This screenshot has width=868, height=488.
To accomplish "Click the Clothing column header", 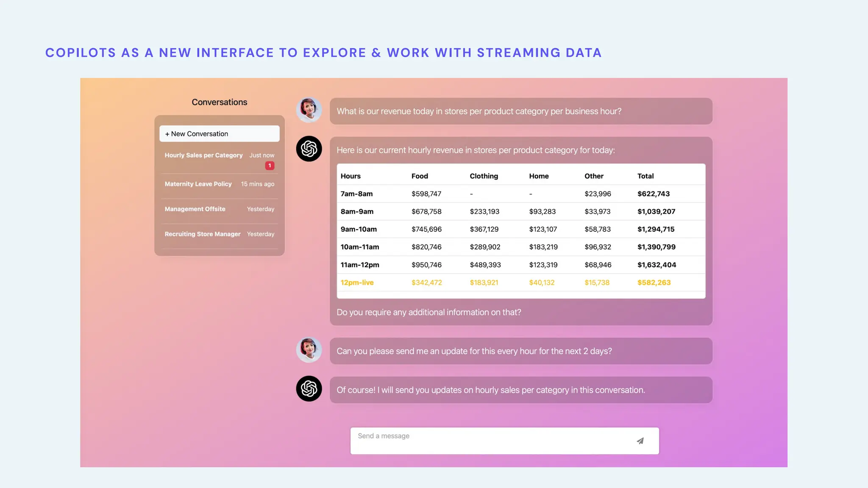I will [x=484, y=176].
